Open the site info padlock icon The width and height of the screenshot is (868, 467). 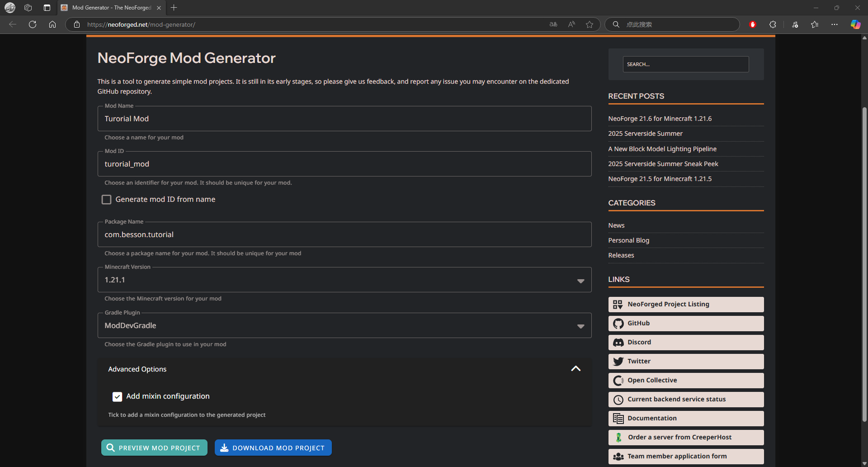(77, 24)
